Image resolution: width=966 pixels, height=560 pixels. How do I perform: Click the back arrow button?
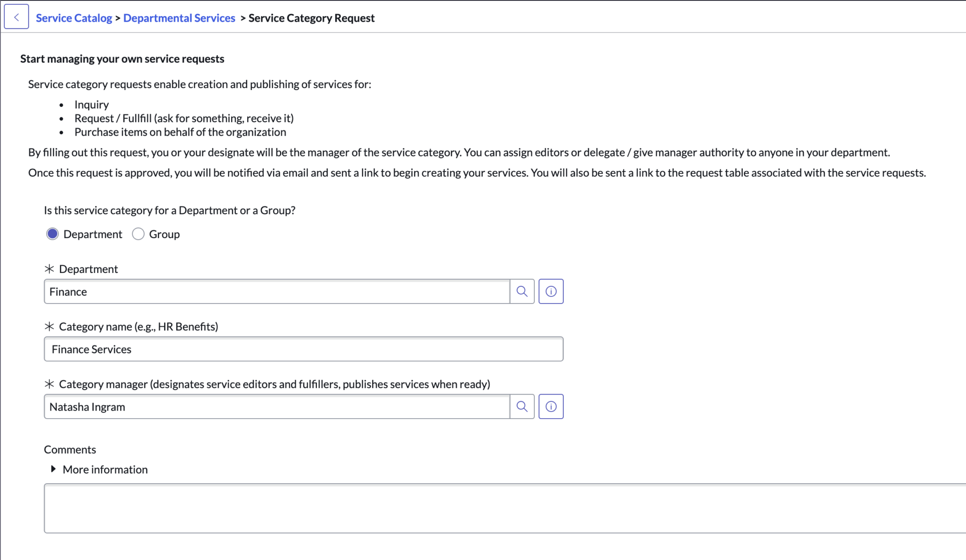click(17, 17)
